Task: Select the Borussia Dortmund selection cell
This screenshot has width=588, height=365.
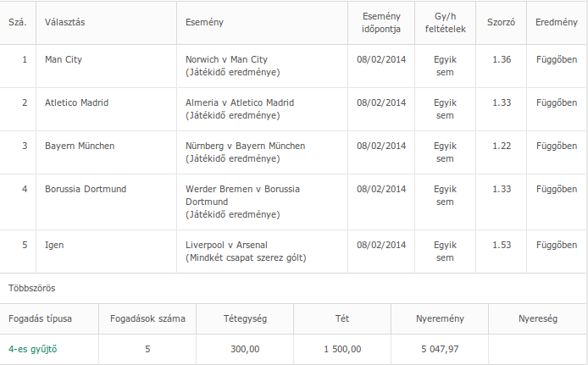Action: (x=86, y=189)
